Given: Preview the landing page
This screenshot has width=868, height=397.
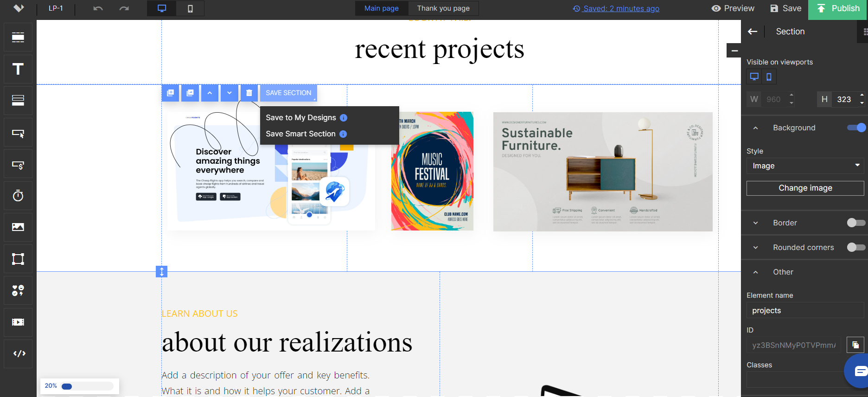Looking at the screenshot, I should tap(733, 8).
